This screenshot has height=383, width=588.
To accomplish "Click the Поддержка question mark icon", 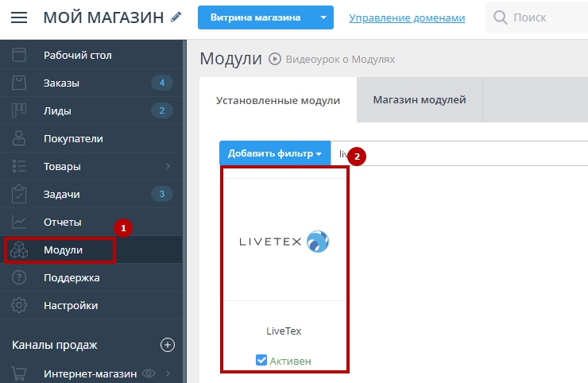I will coord(19,277).
